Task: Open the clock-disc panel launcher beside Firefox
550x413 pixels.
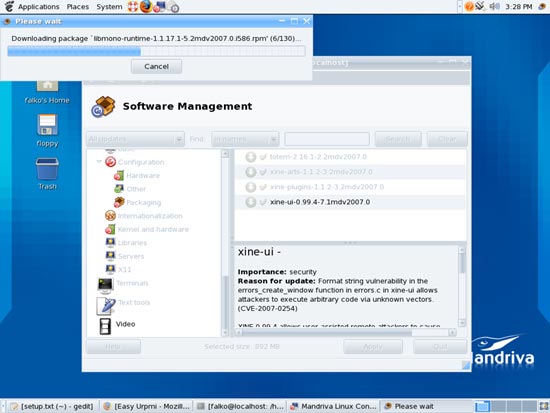Action: (x=173, y=7)
